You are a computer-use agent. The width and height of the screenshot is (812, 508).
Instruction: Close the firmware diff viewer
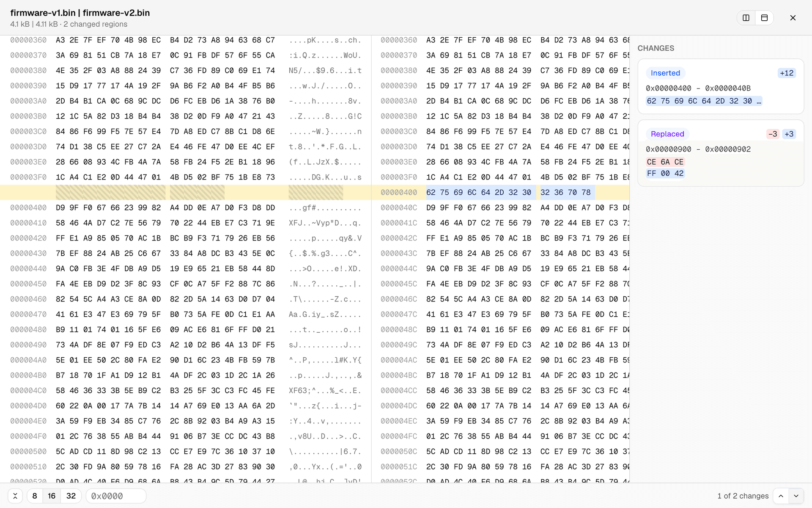(x=793, y=18)
